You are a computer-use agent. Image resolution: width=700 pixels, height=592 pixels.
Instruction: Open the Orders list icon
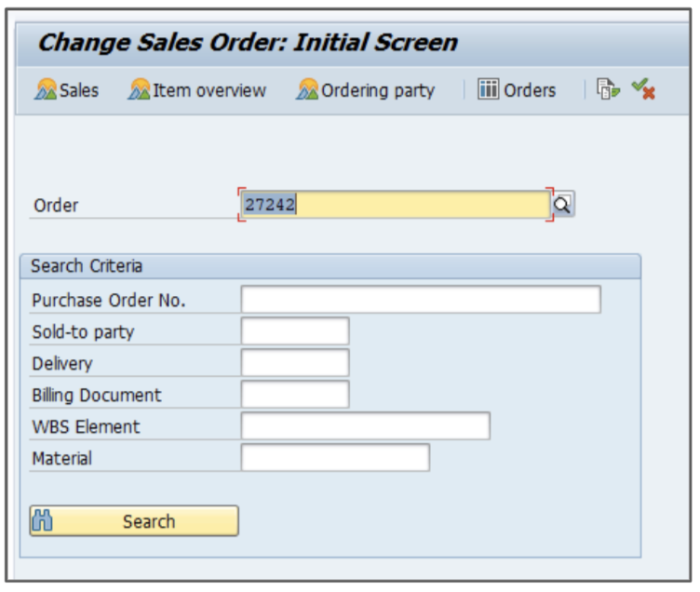[x=489, y=90]
